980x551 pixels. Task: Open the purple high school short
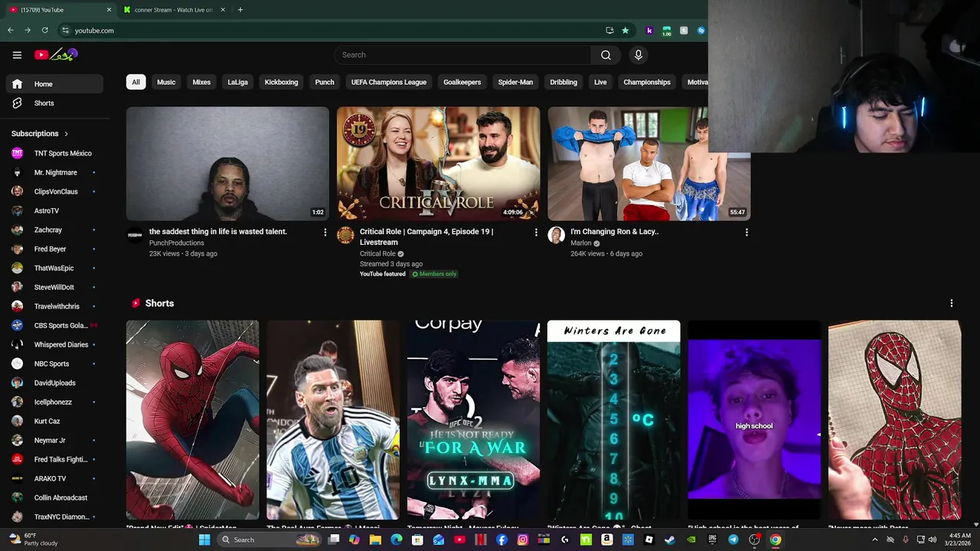coord(754,420)
